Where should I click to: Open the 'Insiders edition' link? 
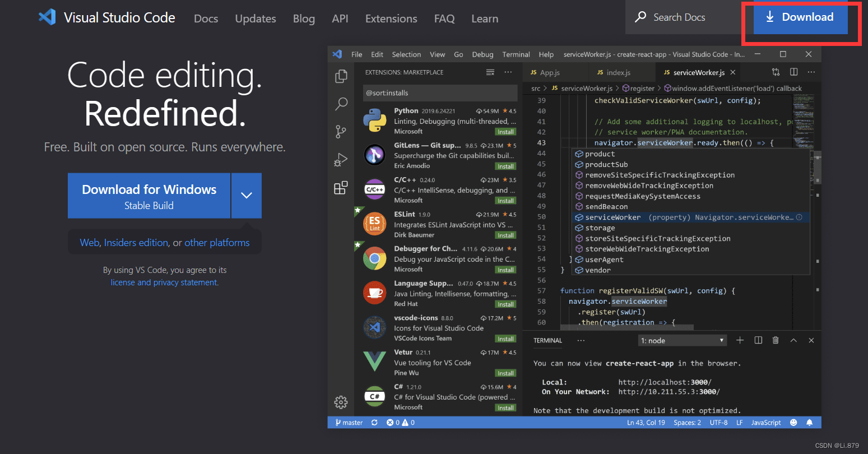pyautogui.click(x=136, y=243)
